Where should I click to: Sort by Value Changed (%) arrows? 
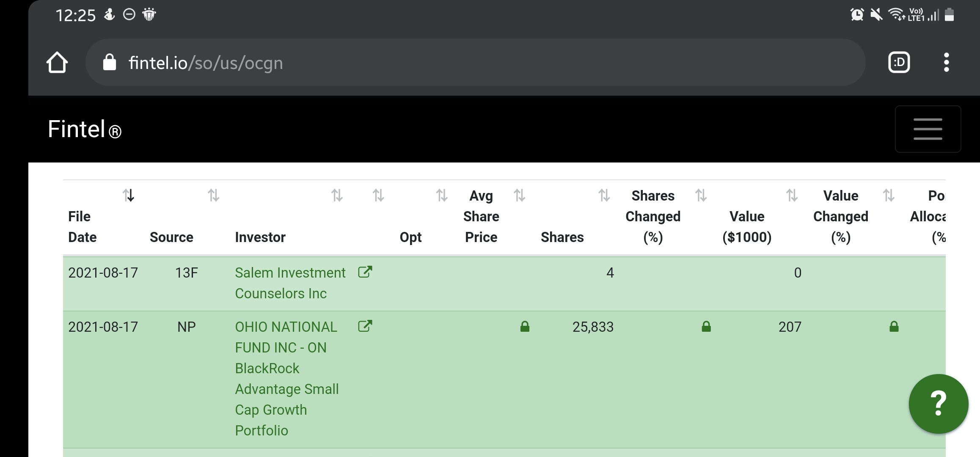[x=889, y=195]
